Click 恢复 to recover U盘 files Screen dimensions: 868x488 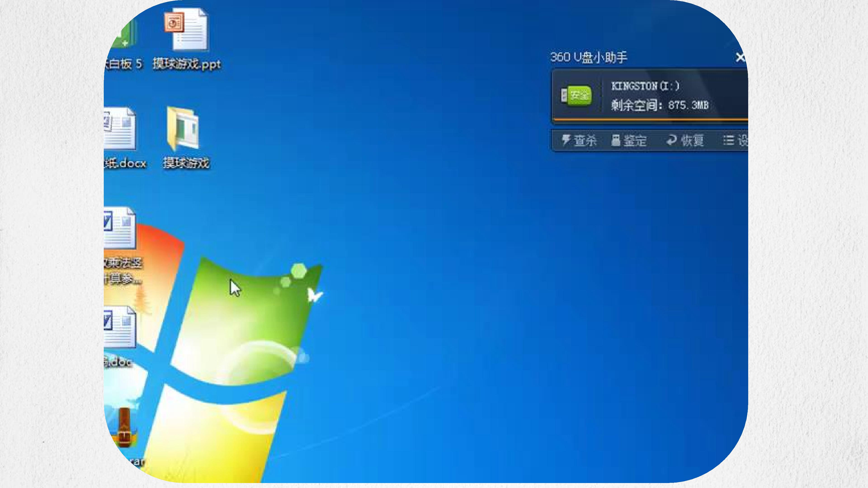685,140
